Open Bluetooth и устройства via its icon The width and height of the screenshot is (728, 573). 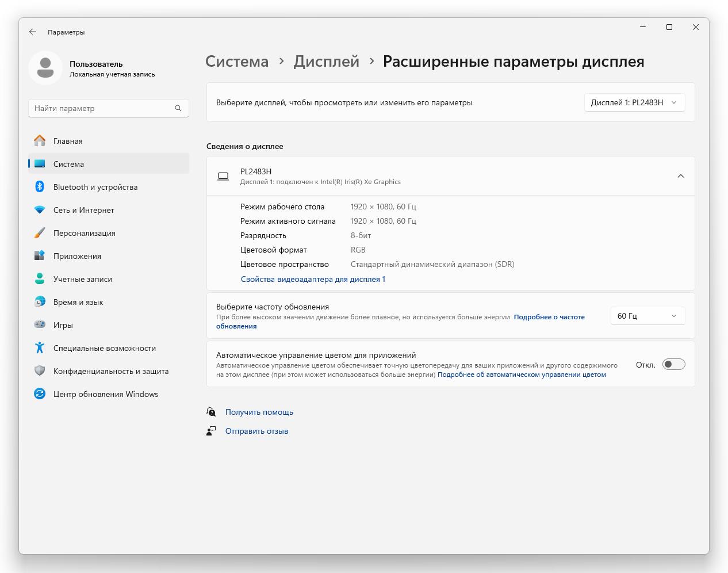pos(40,186)
